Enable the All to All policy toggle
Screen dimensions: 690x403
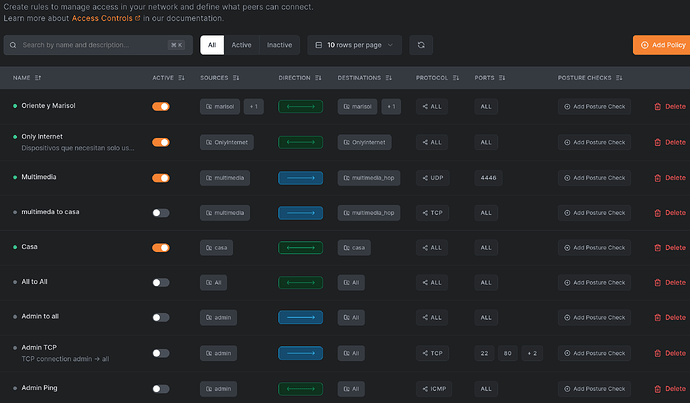pos(160,283)
